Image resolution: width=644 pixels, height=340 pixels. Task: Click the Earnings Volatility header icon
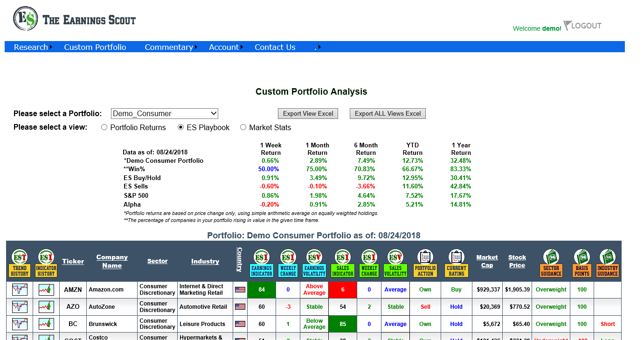(x=314, y=263)
